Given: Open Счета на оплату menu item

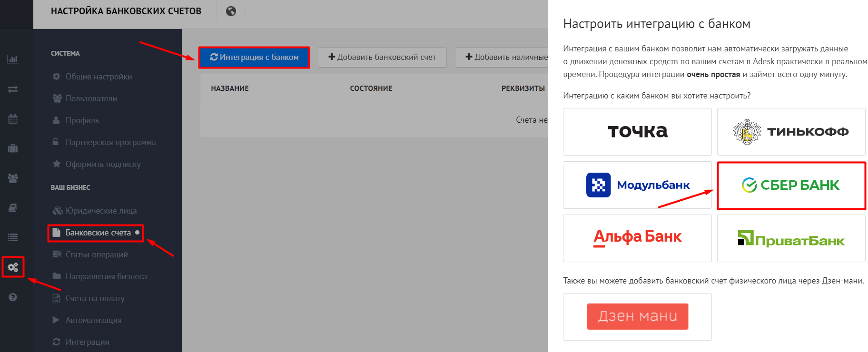Looking at the screenshot, I should click(x=95, y=298).
